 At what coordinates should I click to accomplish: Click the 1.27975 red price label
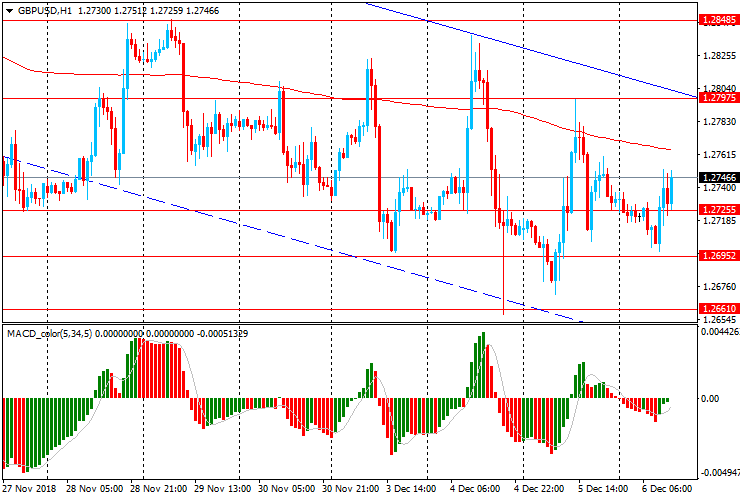pos(717,98)
